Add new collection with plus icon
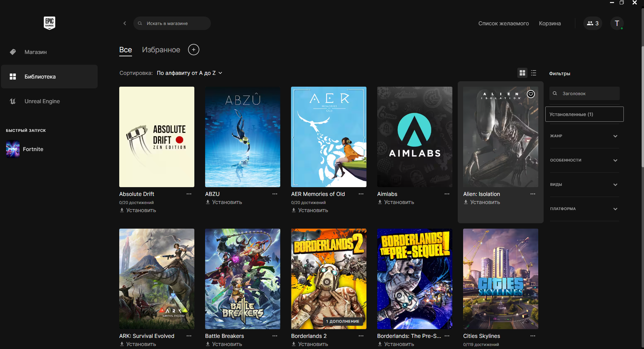The height and width of the screenshot is (349, 644). point(193,50)
